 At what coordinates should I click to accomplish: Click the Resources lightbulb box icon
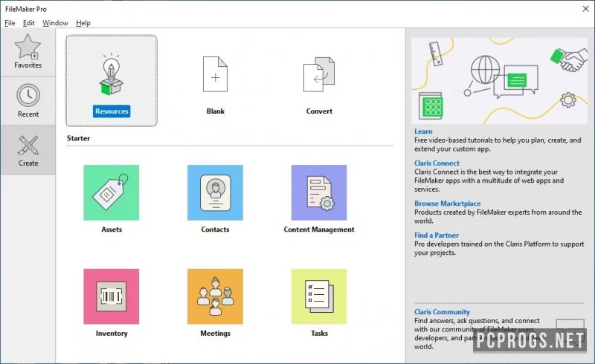click(111, 74)
